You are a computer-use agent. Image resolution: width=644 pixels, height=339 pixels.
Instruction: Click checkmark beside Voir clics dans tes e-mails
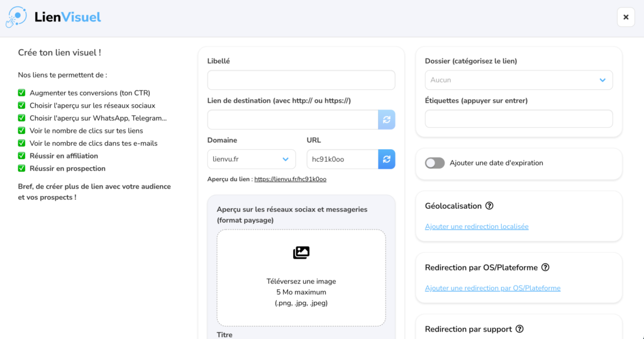[x=22, y=143]
